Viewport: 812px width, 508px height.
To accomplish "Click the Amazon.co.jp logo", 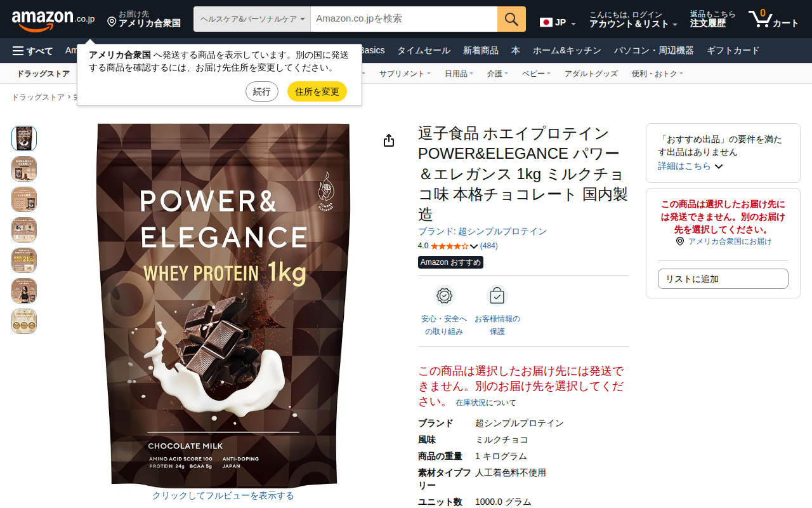I will 53,20.
